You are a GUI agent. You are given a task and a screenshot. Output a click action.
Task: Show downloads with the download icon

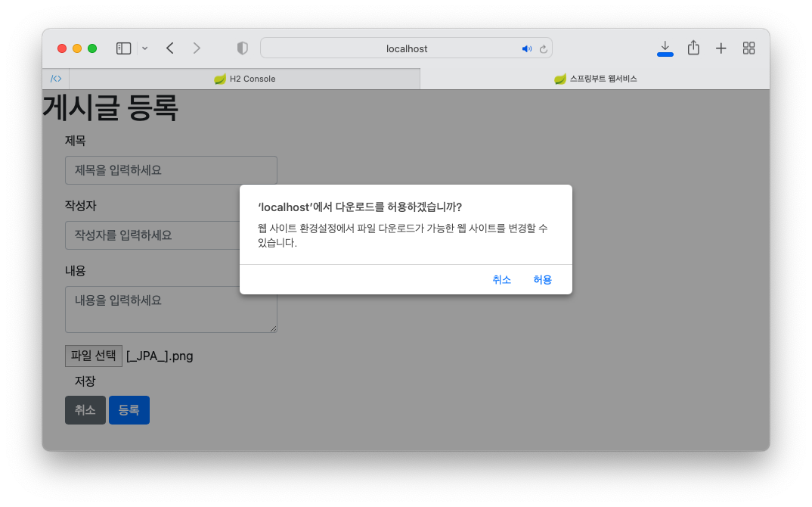click(x=665, y=48)
